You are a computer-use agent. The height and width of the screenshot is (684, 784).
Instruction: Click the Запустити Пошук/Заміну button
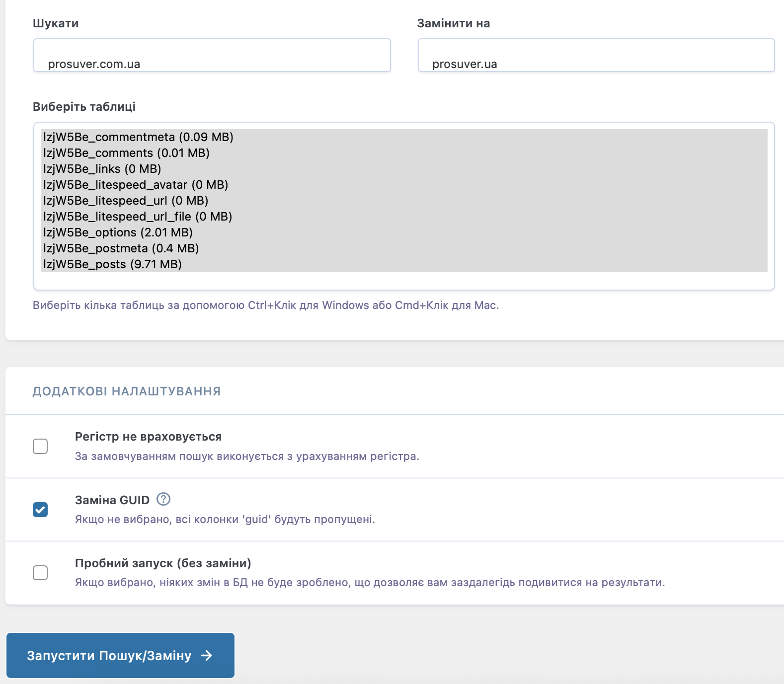[120, 655]
